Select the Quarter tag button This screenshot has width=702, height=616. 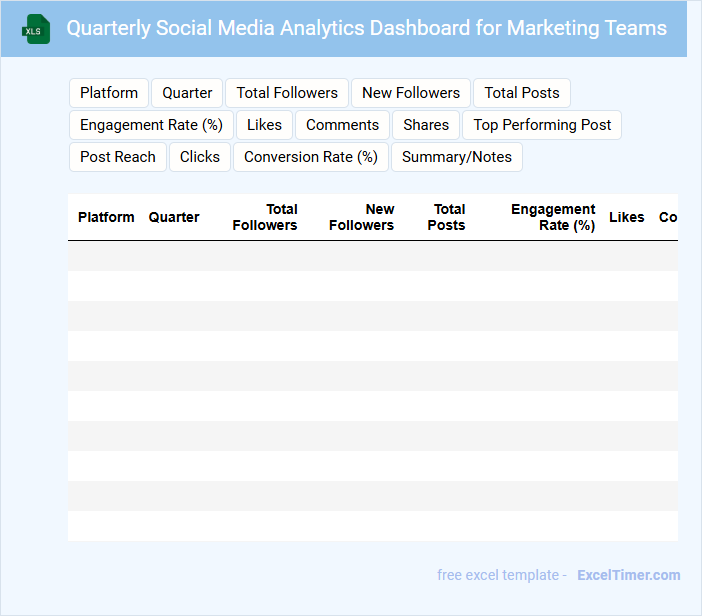click(x=187, y=93)
